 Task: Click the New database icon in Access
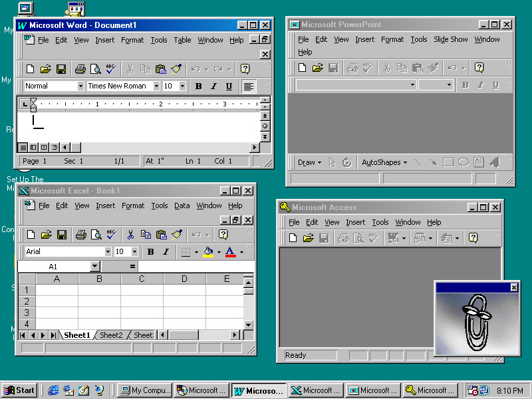[x=293, y=238]
